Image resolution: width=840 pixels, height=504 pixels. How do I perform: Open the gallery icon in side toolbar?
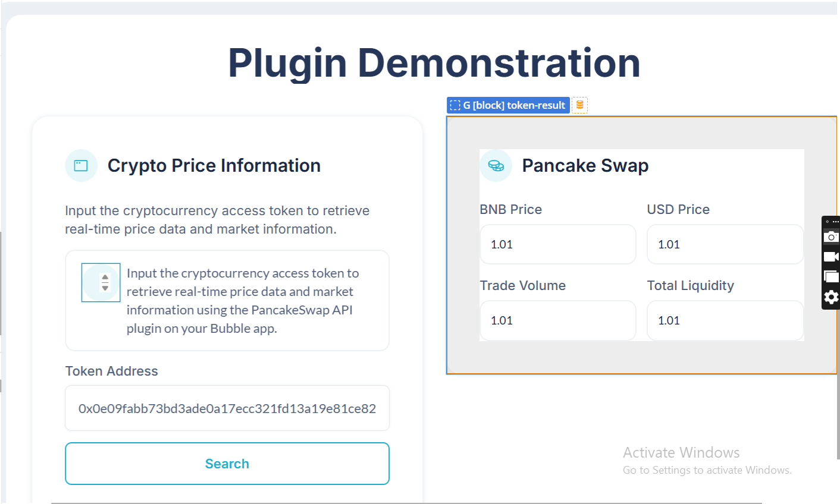click(831, 276)
